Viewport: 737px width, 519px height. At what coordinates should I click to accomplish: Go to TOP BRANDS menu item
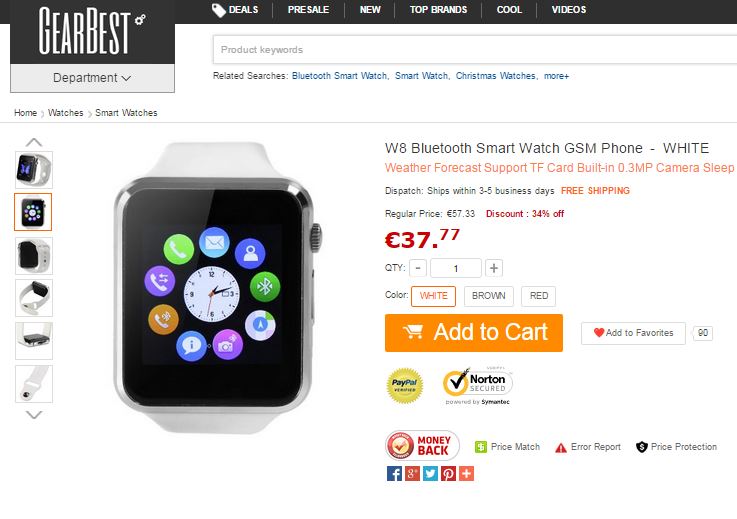pos(438,10)
